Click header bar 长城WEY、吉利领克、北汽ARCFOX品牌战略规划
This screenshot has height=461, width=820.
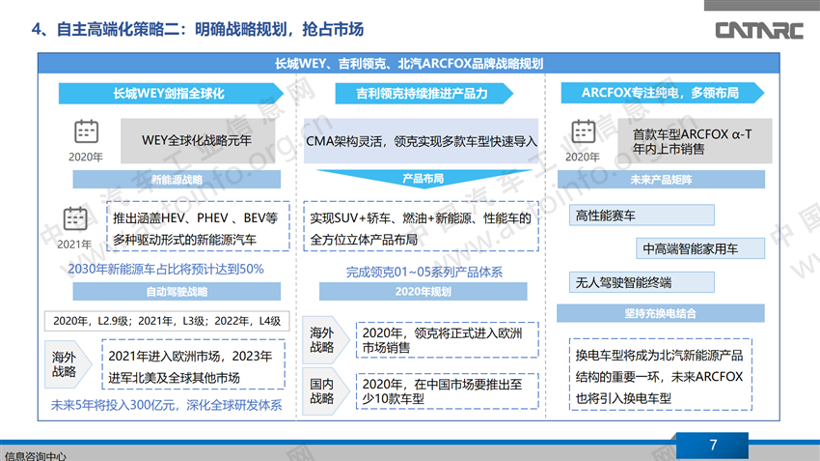(408, 64)
